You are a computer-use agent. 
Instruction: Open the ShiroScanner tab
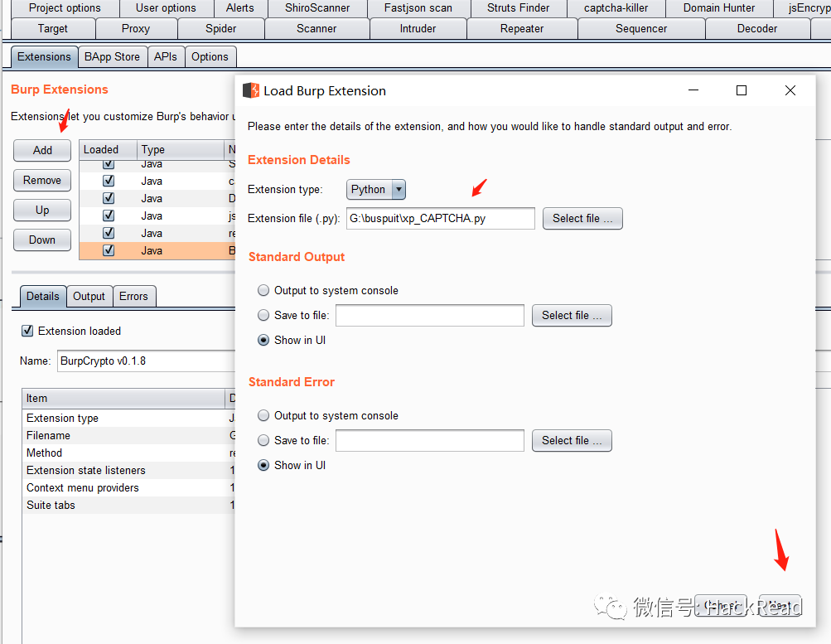click(x=317, y=8)
